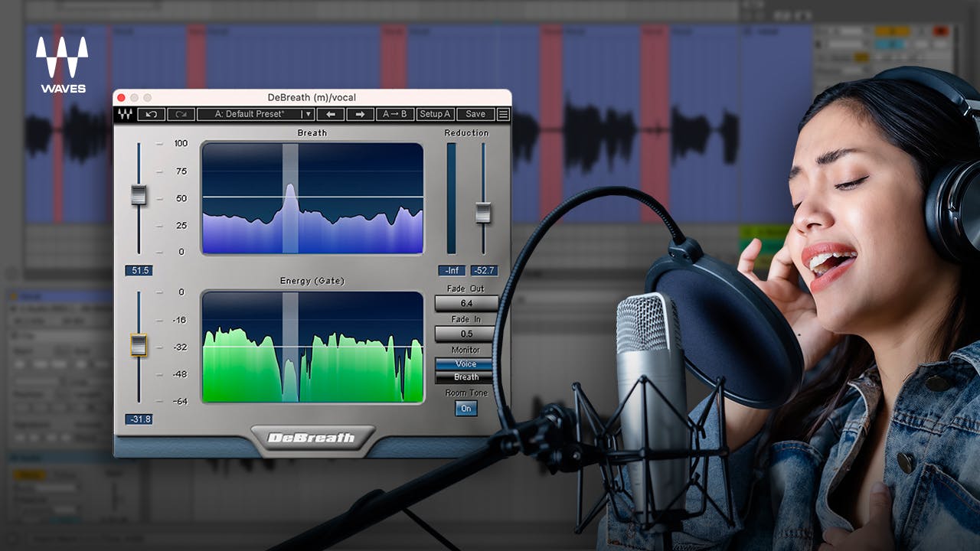Close the DeBreath plugin window

pos(121,98)
